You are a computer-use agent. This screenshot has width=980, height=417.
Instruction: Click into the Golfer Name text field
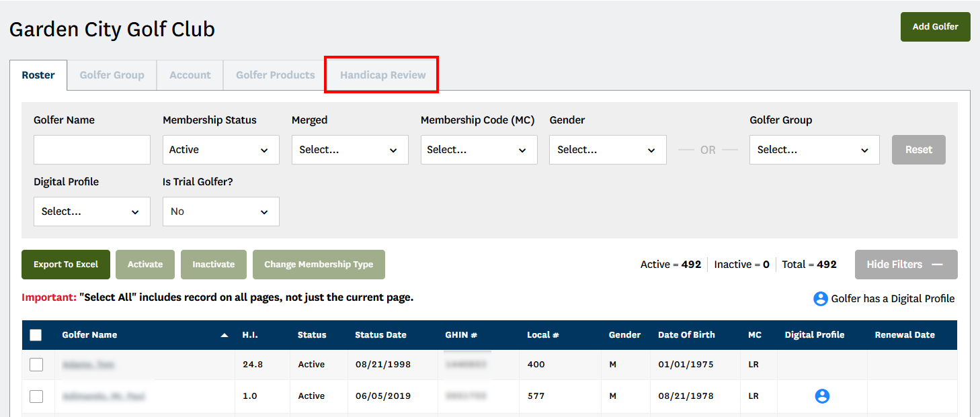point(91,150)
